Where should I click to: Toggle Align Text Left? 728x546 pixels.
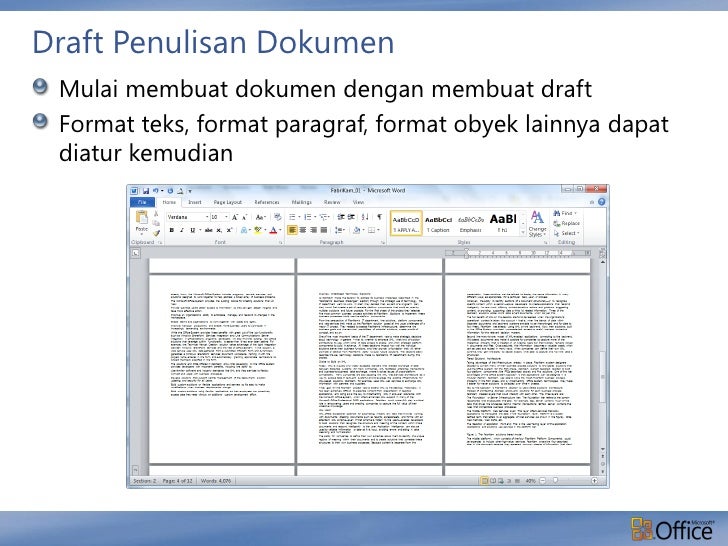pyautogui.click(x=292, y=230)
